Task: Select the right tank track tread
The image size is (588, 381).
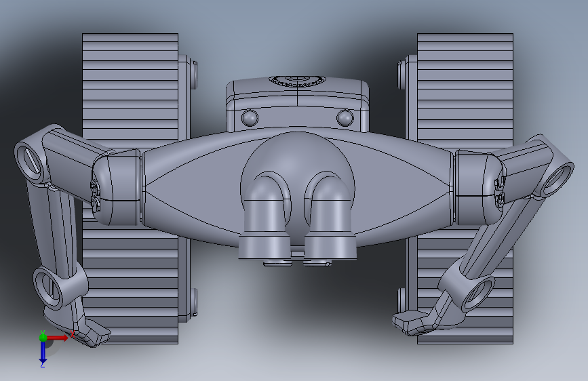Action: pos(465,188)
